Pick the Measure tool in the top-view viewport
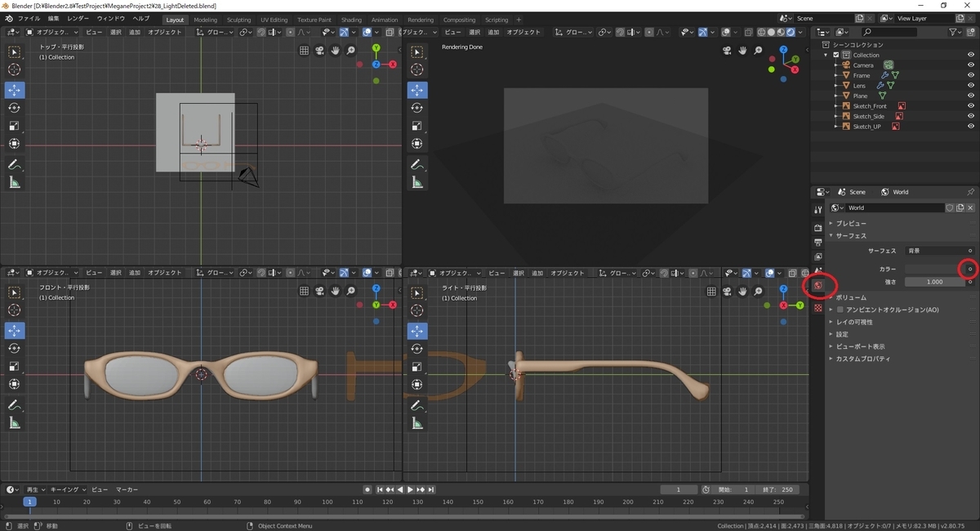Screen dimensions: 980x531 coord(14,182)
